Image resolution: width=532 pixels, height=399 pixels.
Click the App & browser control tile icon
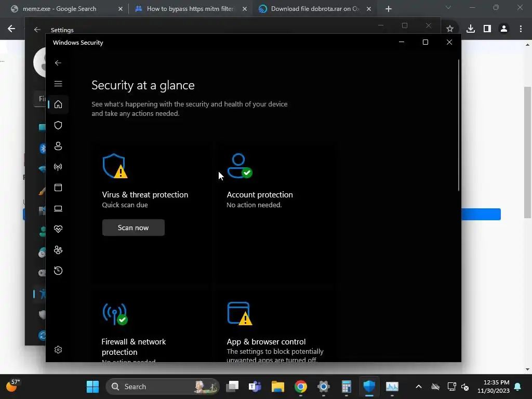click(240, 313)
